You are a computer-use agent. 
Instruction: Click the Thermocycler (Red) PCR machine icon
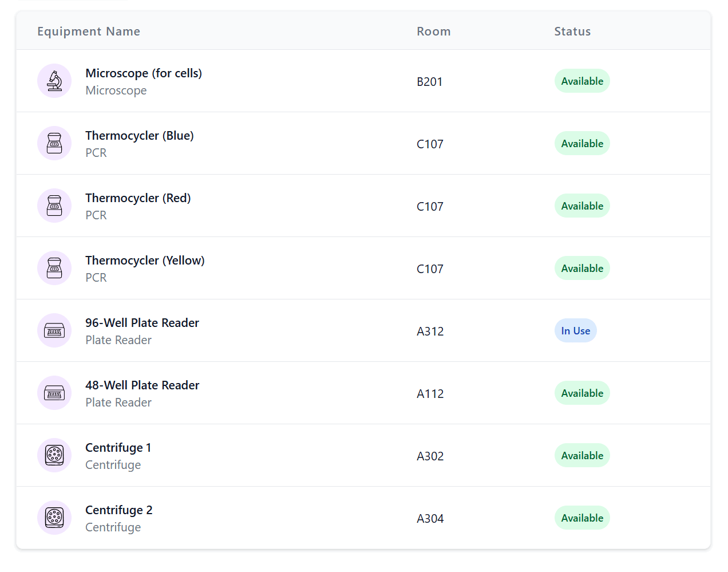pyautogui.click(x=54, y=206)
